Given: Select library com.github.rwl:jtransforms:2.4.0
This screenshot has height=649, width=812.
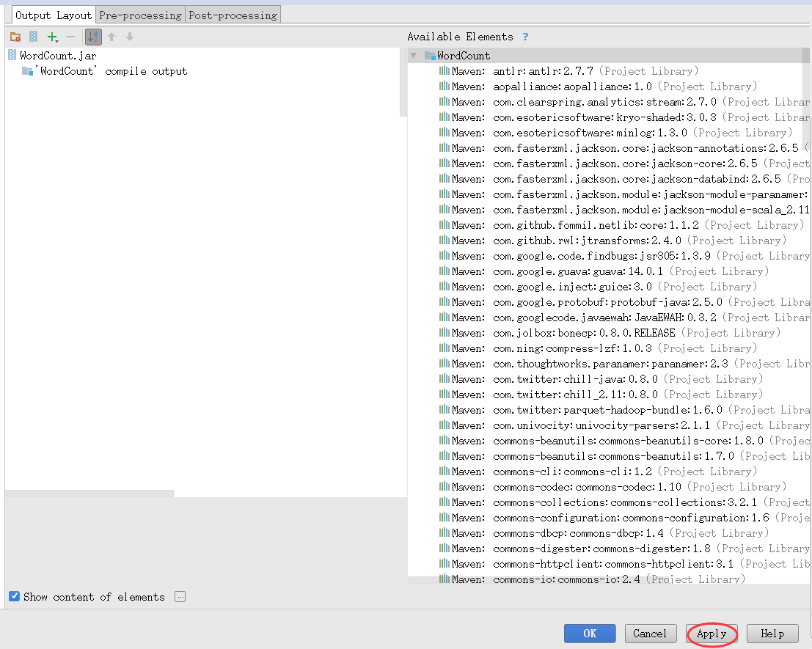Looking at the screenshot, I should pyautogui.click(x=612, y=241).
